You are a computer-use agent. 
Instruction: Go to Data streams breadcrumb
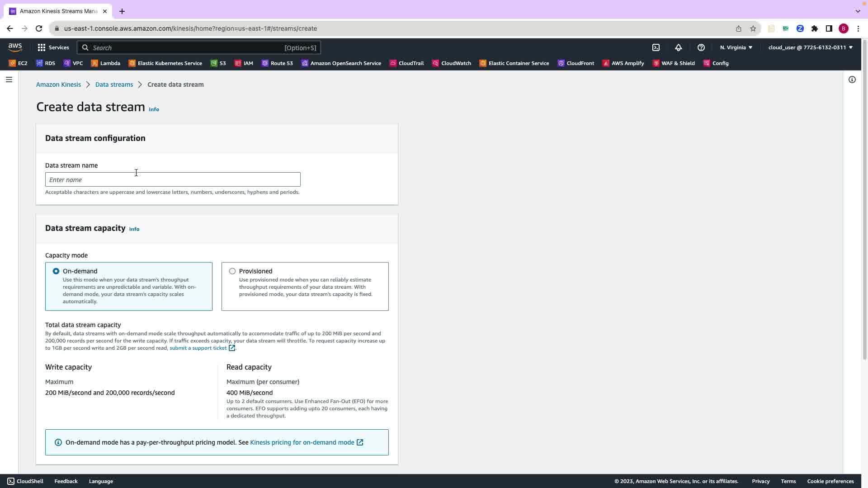pyautogui.click(x=114, y=84)
